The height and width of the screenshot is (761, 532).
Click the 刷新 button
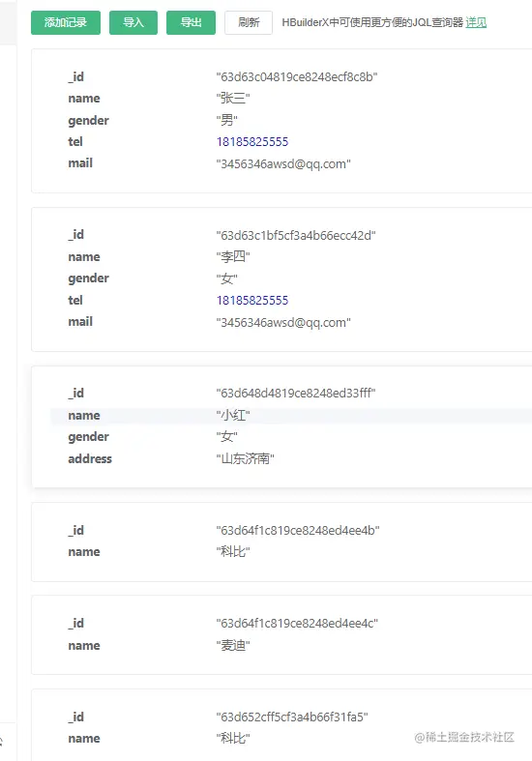coord(249,22)
